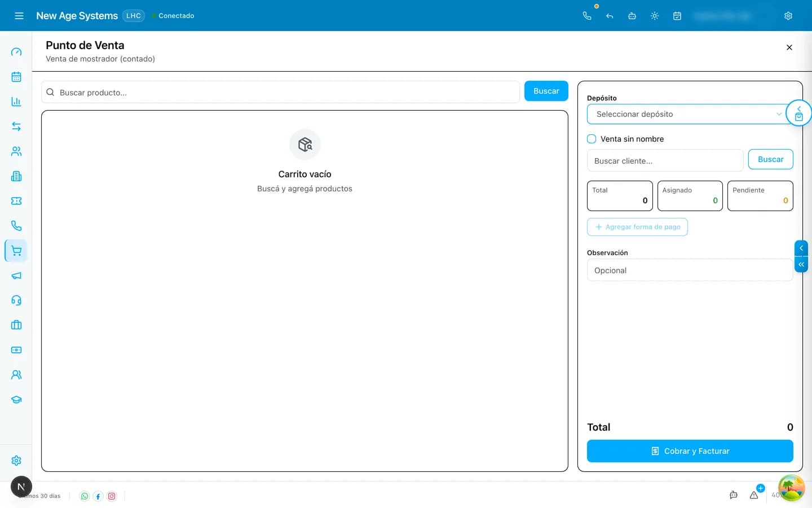Click the N avatar at the bottom left

pos(21,487)
